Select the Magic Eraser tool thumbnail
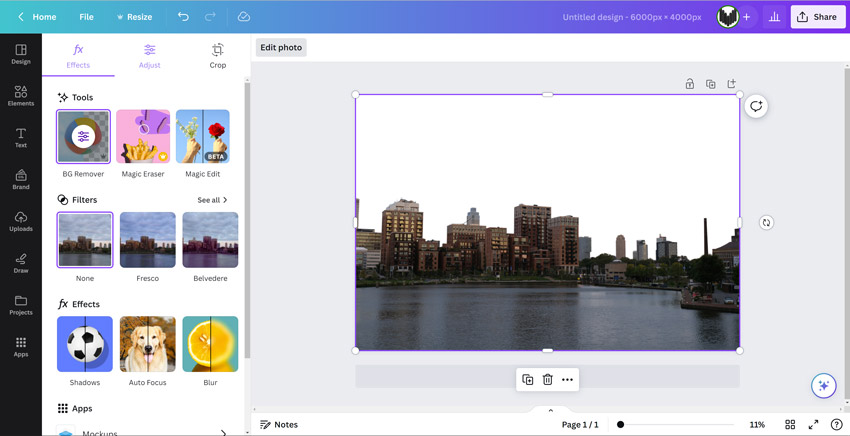 tap(143, 137)
